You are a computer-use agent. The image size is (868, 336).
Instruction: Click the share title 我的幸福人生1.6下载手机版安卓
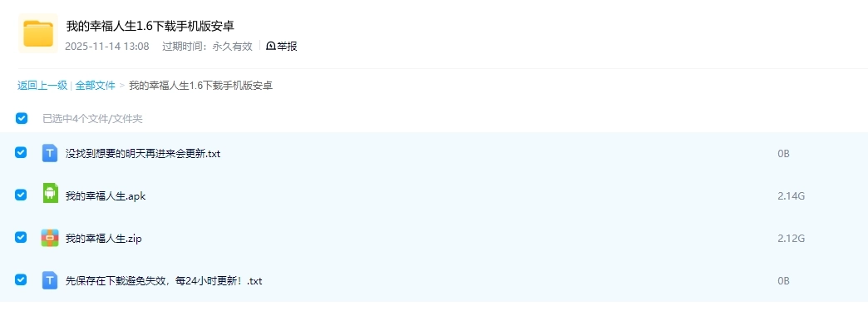click(150, 26)
